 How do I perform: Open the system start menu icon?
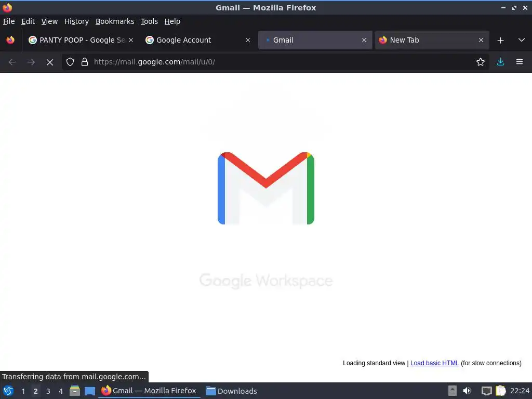click(8, 391)
